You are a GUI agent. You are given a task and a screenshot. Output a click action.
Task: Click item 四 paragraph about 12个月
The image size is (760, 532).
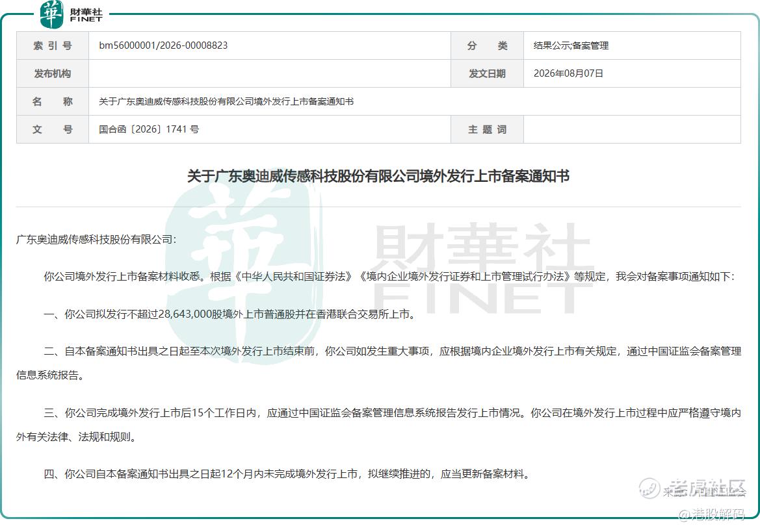(287, 474)
